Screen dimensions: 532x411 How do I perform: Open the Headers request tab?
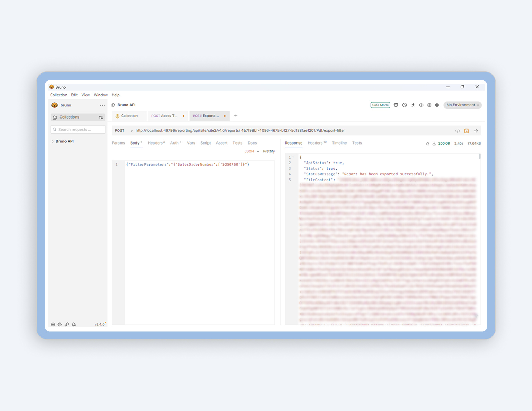click(156, 143)
